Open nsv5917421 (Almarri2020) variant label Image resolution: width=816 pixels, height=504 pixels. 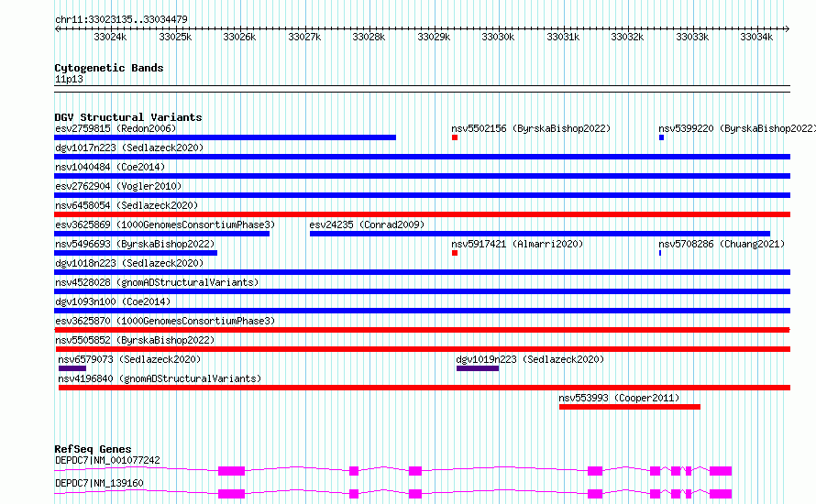(517, 244)
